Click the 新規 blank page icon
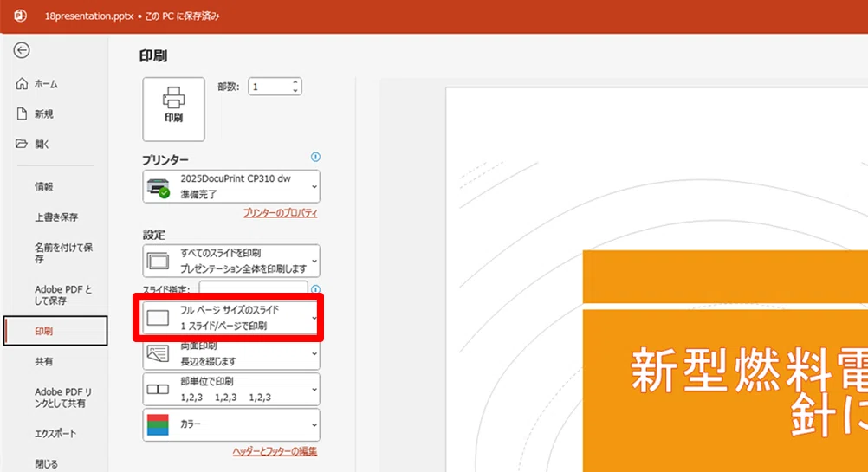868x472 pixels. 22,113
